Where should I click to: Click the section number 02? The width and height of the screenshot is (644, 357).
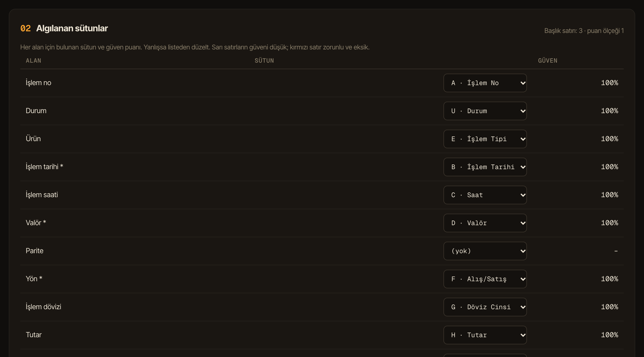pyautogui.click(x=26, y=28)
